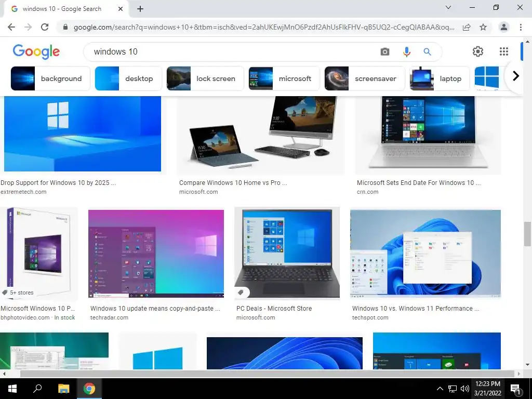Open Windows taskbar search
The height and width of the screenshot is (399, 532).
point(37,389)
